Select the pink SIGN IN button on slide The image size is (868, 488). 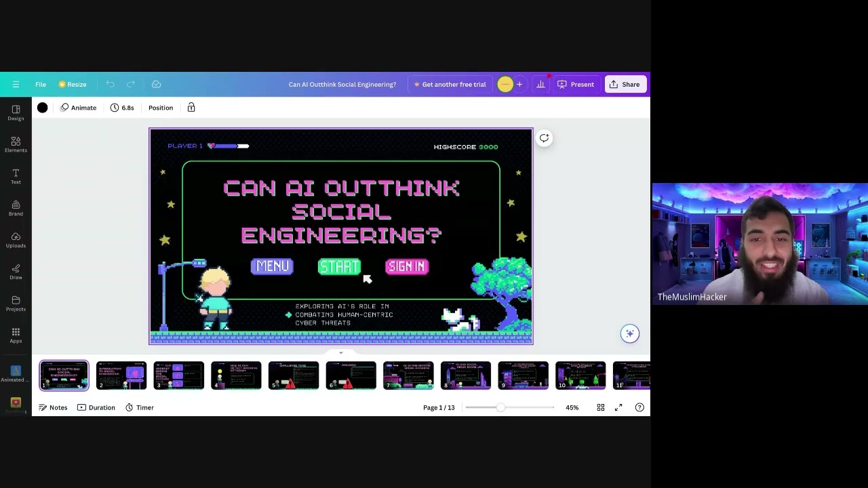(x=407, y=266)
